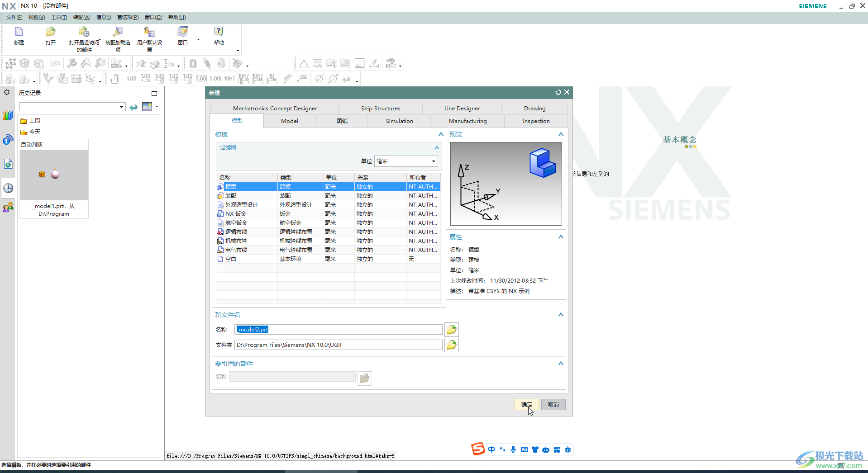Switch to the Line Designer tab

462,108
